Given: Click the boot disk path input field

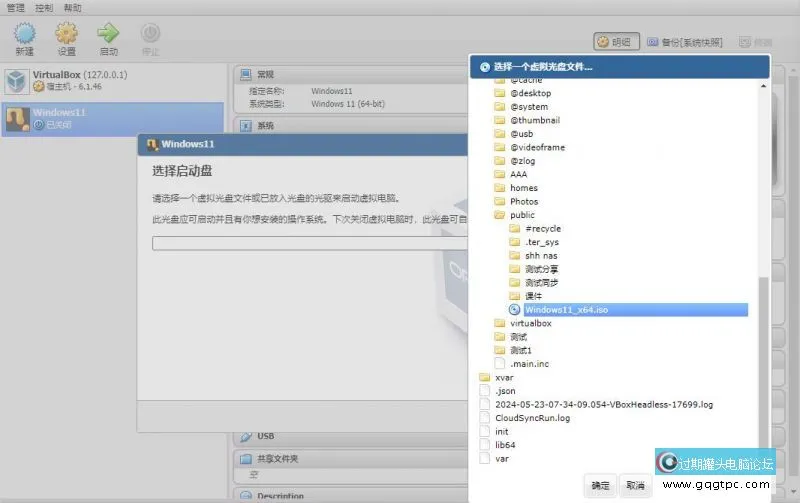Looking at the screenshot, I should 310,243.
